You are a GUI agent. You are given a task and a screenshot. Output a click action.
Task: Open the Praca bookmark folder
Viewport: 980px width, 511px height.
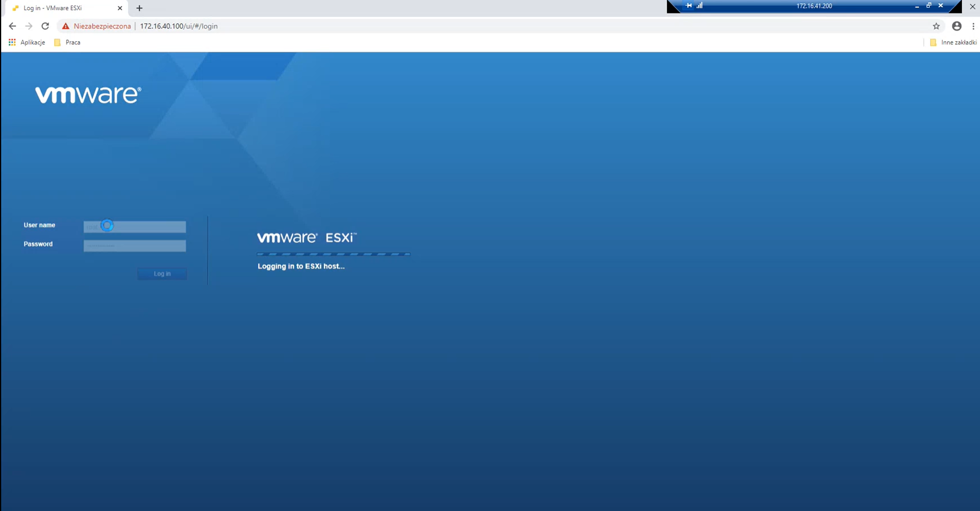[67, 42]
